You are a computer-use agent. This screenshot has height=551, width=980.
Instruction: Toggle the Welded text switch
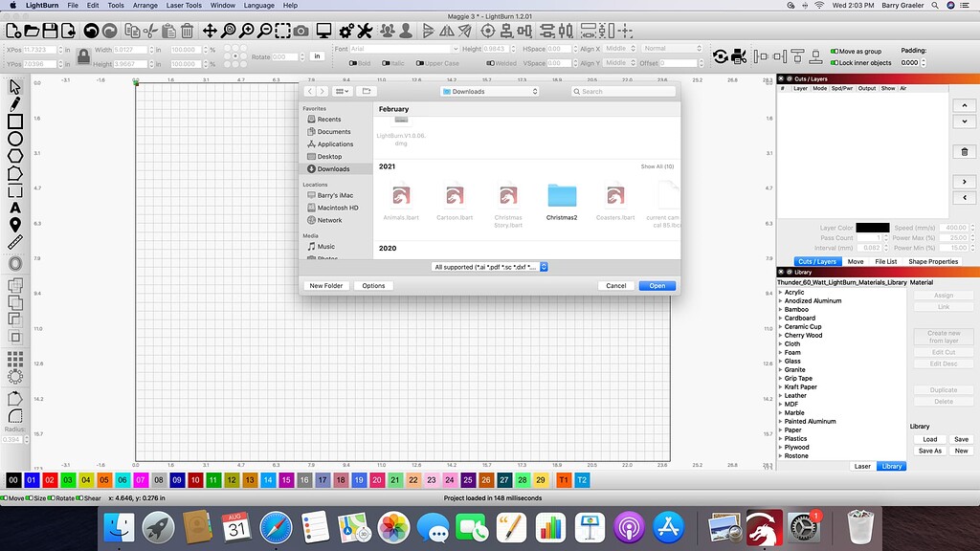point(490,63)
